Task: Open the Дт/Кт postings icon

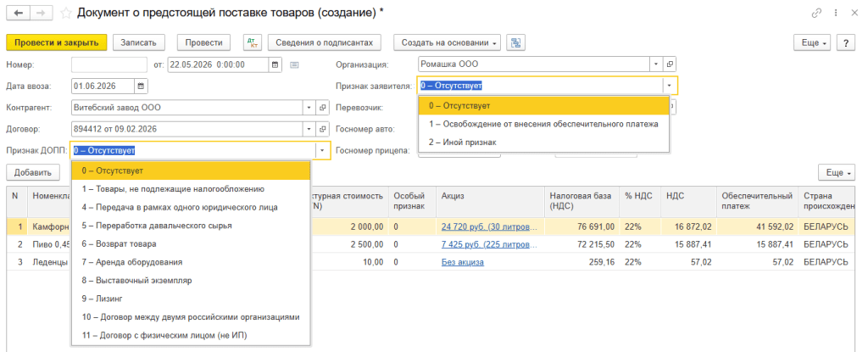Action: pyautogui.click(x=253, y=42)
